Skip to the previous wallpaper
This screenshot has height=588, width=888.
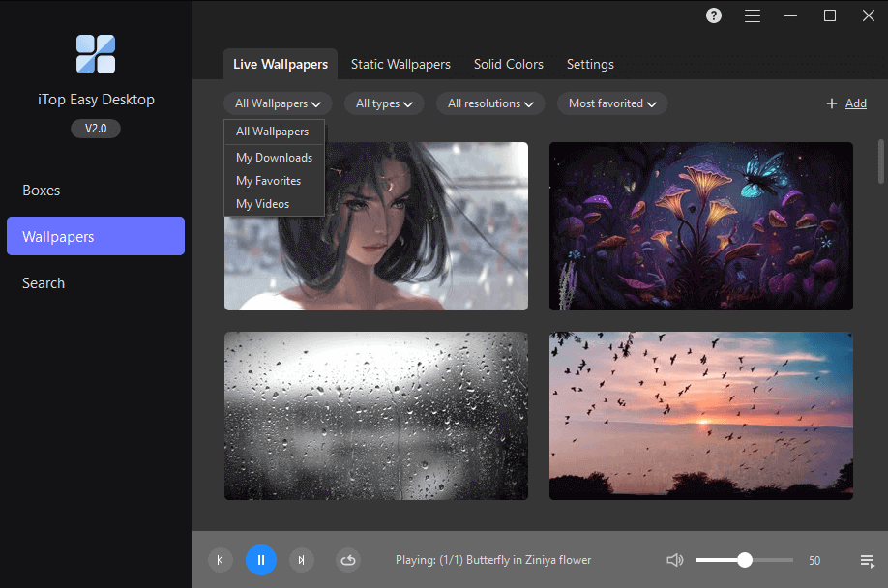click(x=221, y=560)
